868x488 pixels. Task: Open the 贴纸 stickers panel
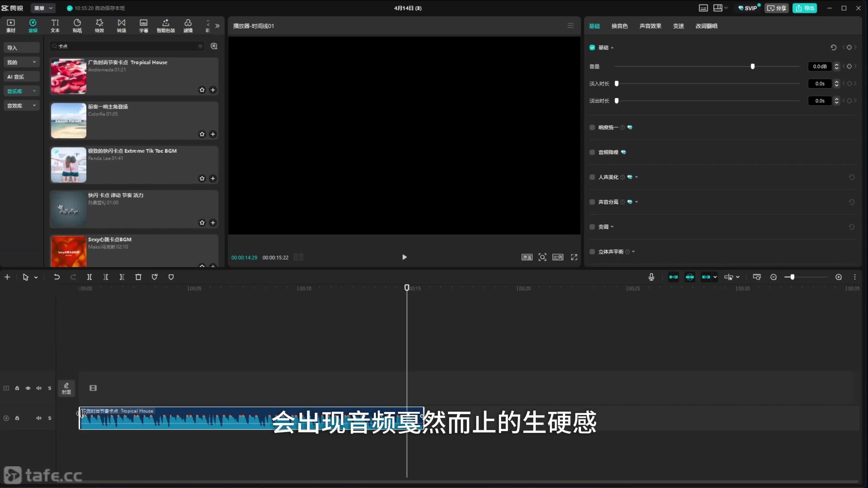77,26
